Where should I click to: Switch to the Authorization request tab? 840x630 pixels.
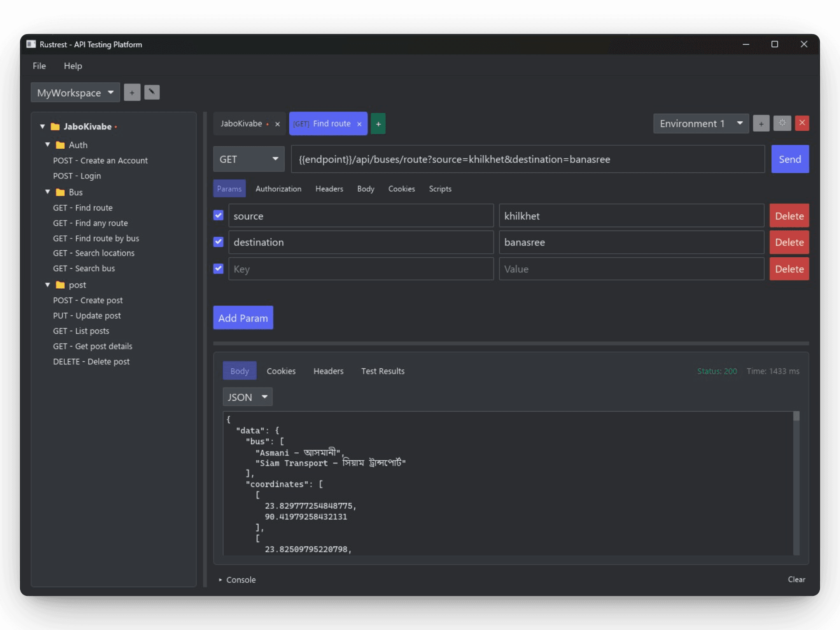pyautogui.click(x=278, y=189)
